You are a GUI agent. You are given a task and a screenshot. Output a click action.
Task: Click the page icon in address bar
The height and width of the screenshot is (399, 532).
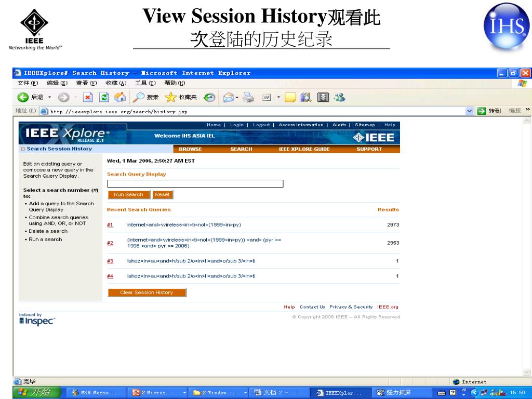tap(44, 111)
